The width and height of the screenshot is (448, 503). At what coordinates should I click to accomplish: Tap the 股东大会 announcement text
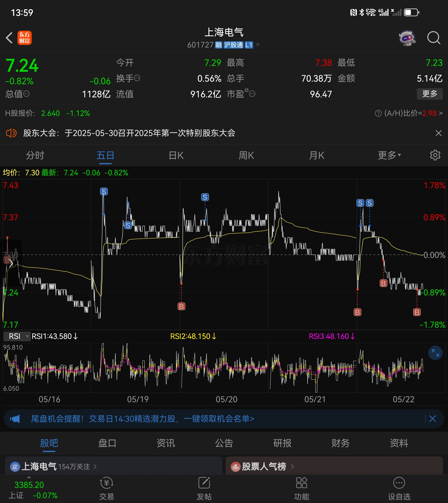(x=129, y=133)
